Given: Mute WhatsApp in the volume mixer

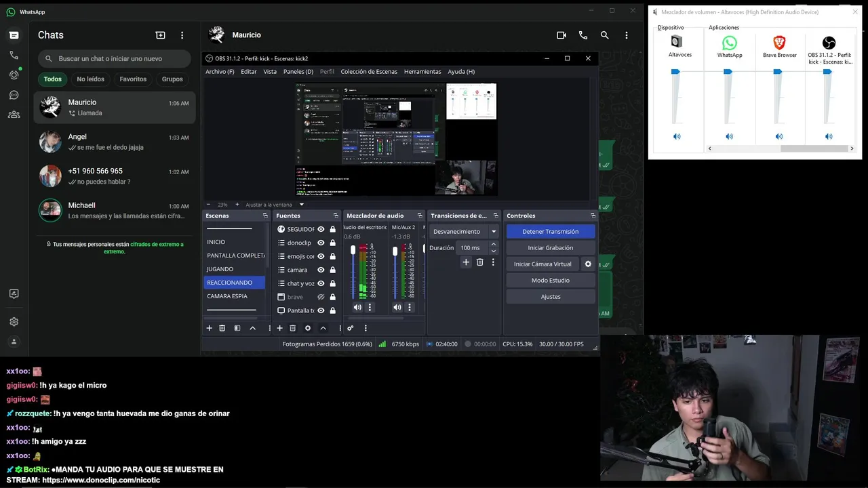Looking at the screenshot, I should [x=729, y=136].
